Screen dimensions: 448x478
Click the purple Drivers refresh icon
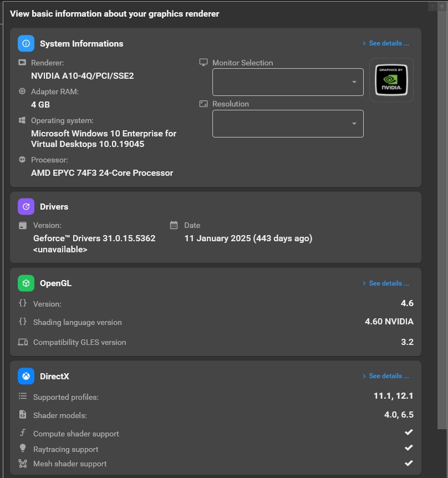(26, 206)
